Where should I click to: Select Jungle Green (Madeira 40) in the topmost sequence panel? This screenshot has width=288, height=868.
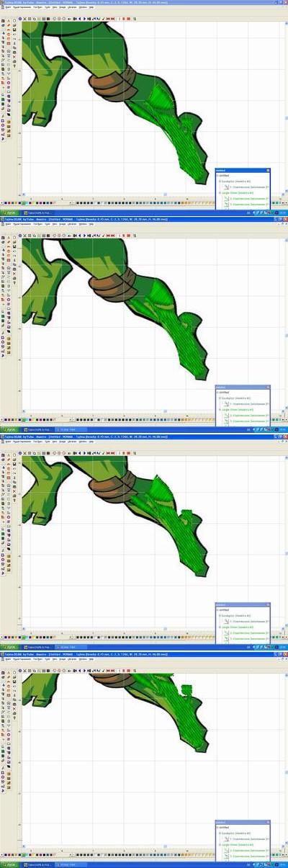coord(238,193)
